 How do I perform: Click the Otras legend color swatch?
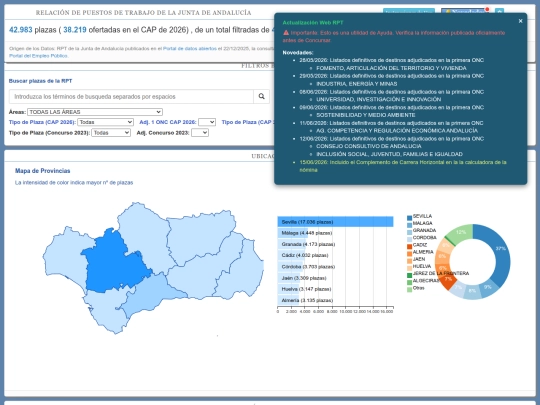coord(409,289)
